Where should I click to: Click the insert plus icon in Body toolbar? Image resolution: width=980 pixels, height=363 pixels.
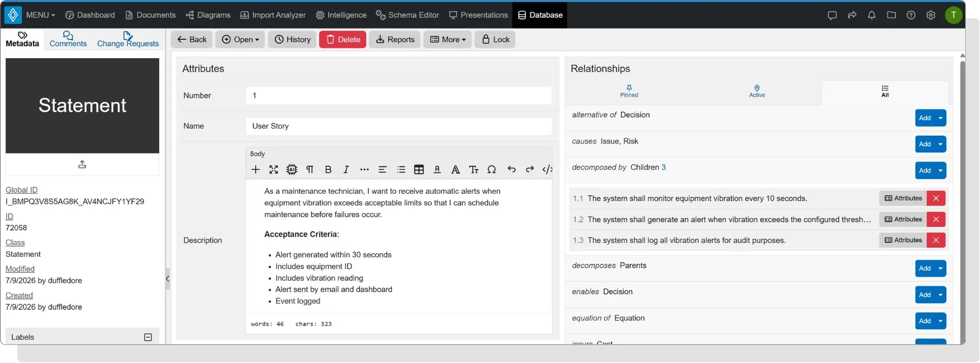click(x=256, y=170)
